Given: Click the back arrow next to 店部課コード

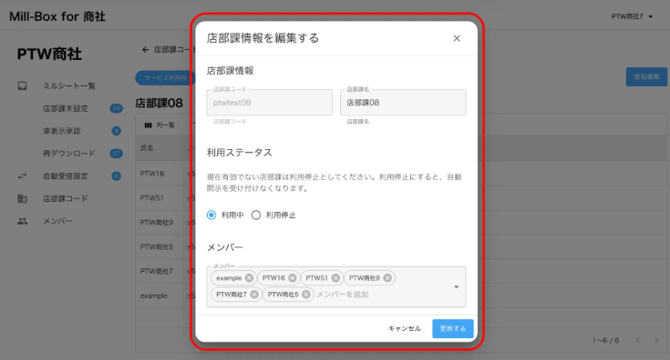Looking at the screenshot, I should point(145,50).
